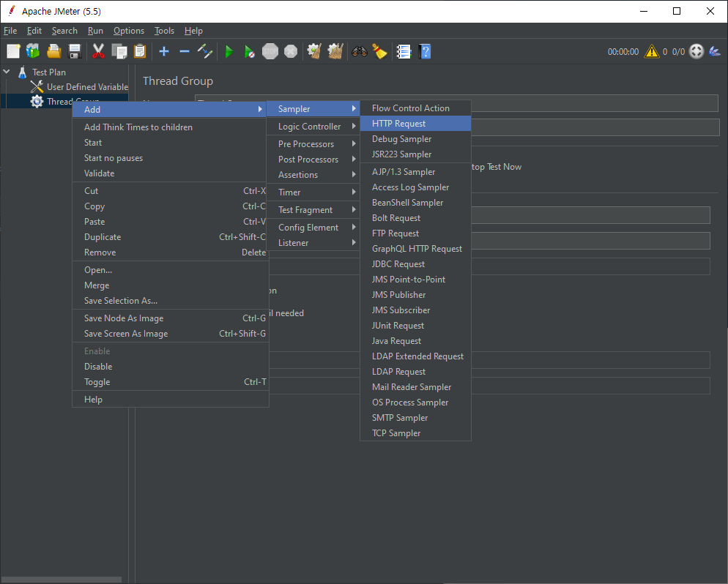The width and height of the screenshot is (728, 584).
Task: Expand the Test Fragment submenu
Action: (x=313, y=209)
